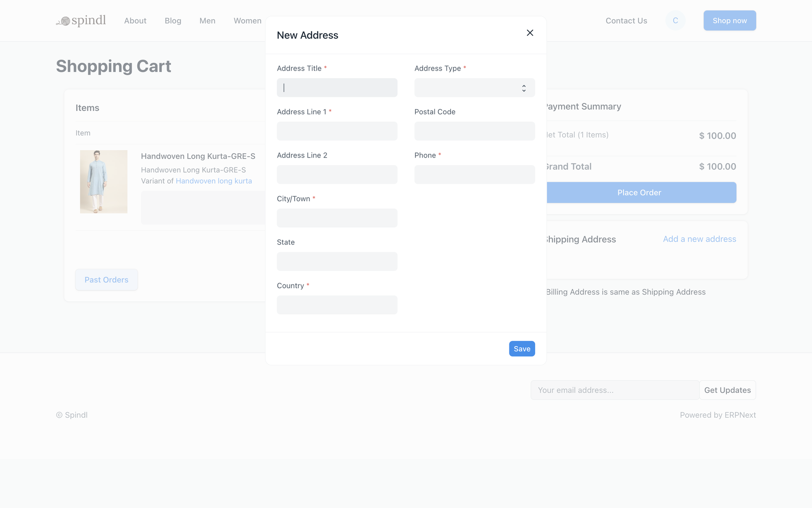Close the New Address dialog
812x508 pixels.
[530, 33]
